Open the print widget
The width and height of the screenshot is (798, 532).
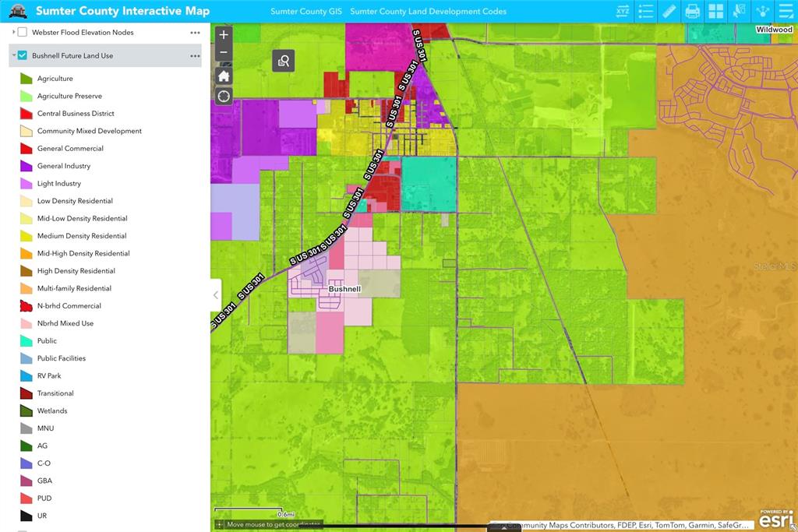pyautogui.click(x=692, y=11)
